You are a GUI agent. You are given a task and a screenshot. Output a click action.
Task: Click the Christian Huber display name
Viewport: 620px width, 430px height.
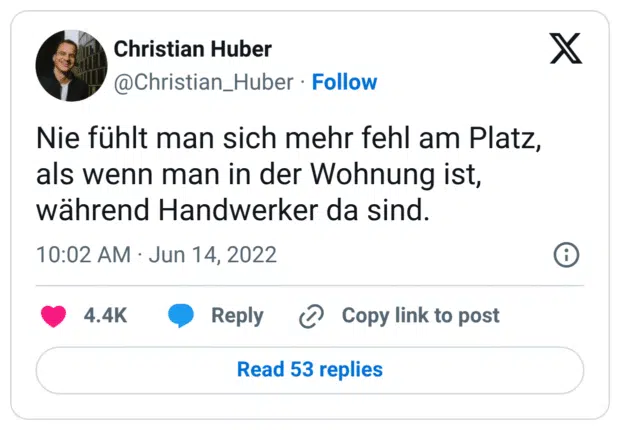193,49
